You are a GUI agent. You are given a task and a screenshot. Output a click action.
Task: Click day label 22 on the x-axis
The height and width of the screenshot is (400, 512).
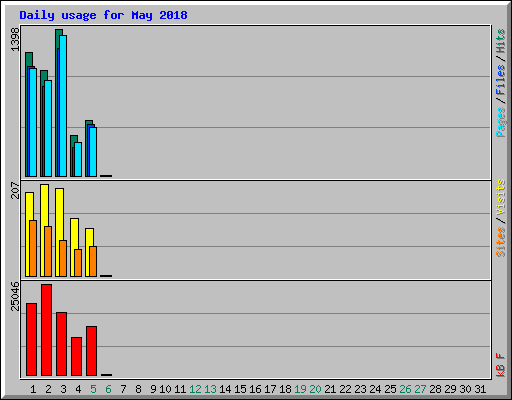[x=345, y=389]
